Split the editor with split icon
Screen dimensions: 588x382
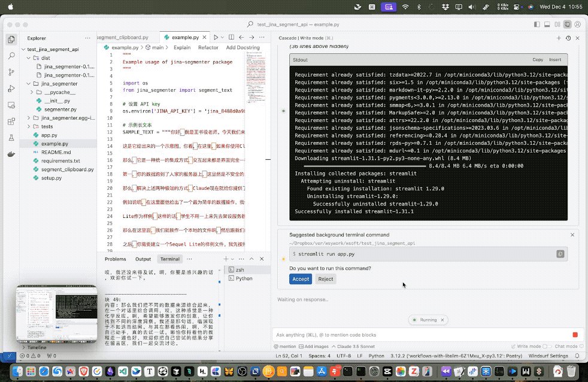(x=231, y=37)
